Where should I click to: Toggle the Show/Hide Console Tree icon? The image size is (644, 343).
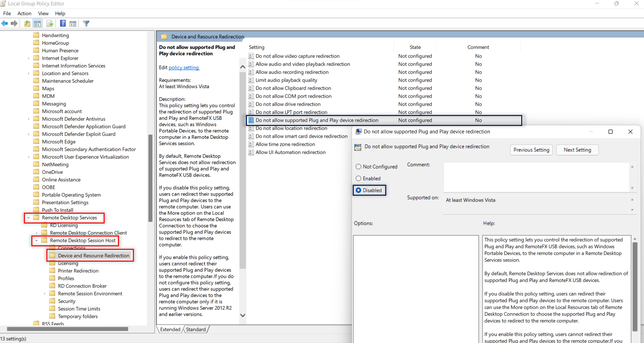click(x=37, y=24)
